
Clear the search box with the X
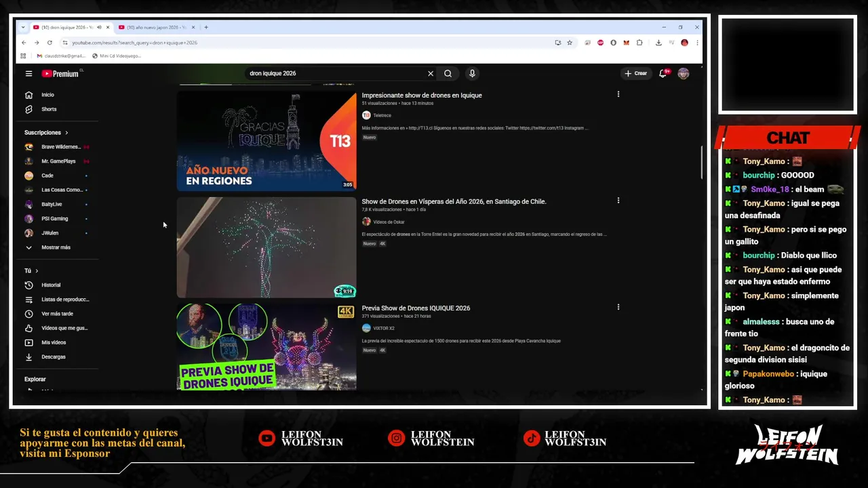tap(430, 73)
